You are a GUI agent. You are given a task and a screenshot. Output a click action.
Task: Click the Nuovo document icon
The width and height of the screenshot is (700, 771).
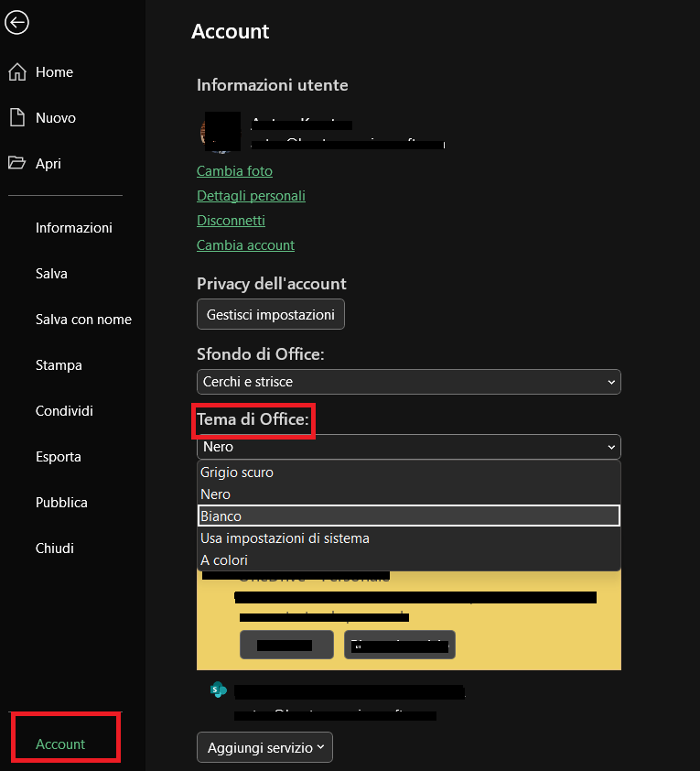[17, 117]
